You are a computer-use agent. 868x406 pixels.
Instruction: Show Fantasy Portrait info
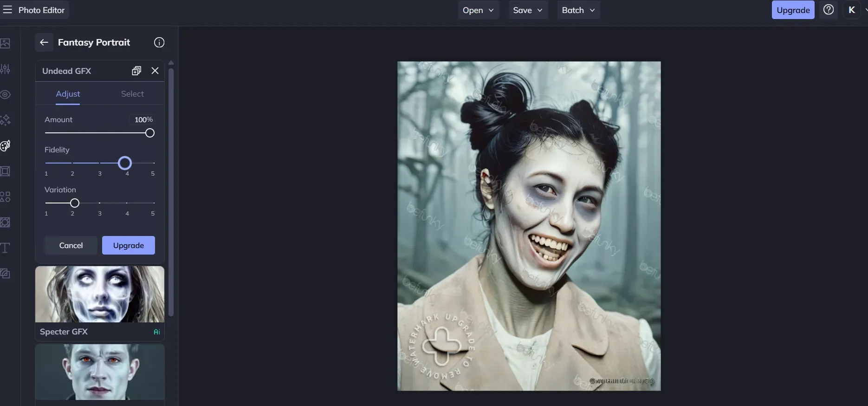[159, 42]
